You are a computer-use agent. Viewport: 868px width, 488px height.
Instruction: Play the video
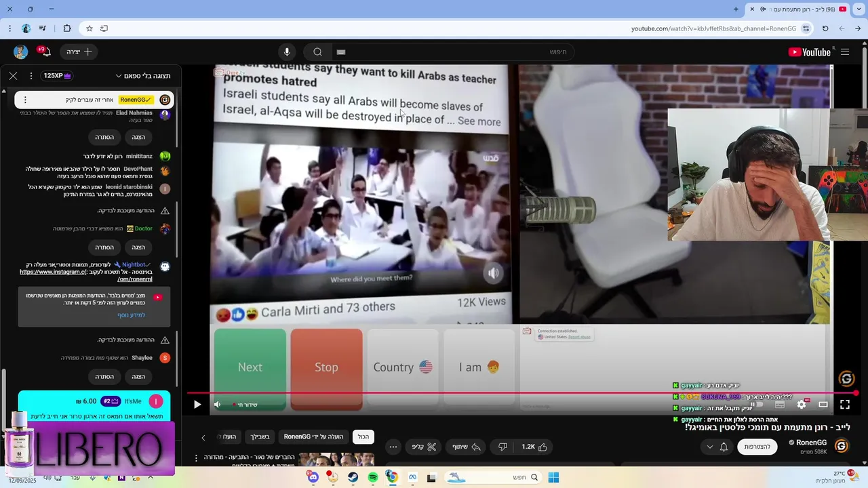pos(197,405)
